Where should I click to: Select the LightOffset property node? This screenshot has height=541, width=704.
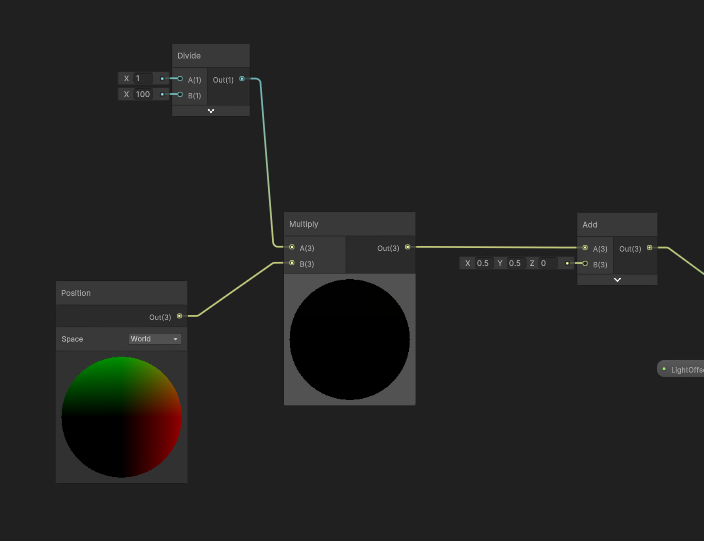[x=681, y=369]
